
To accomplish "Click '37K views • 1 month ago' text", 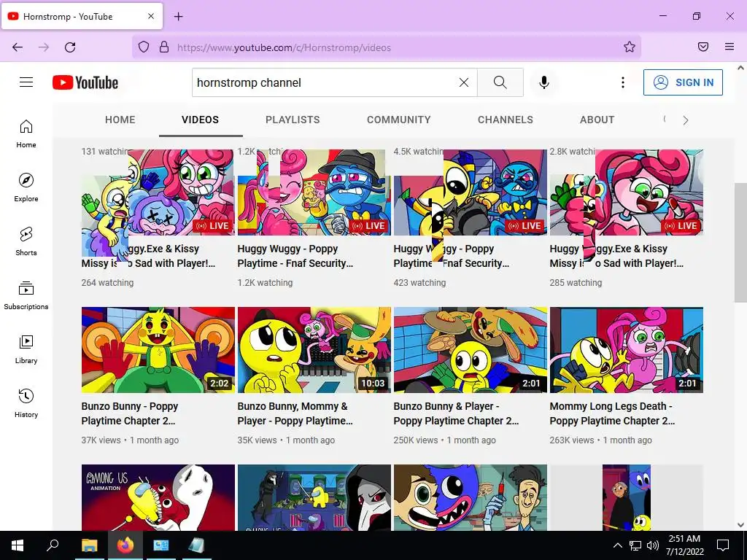I will point(130,440).
